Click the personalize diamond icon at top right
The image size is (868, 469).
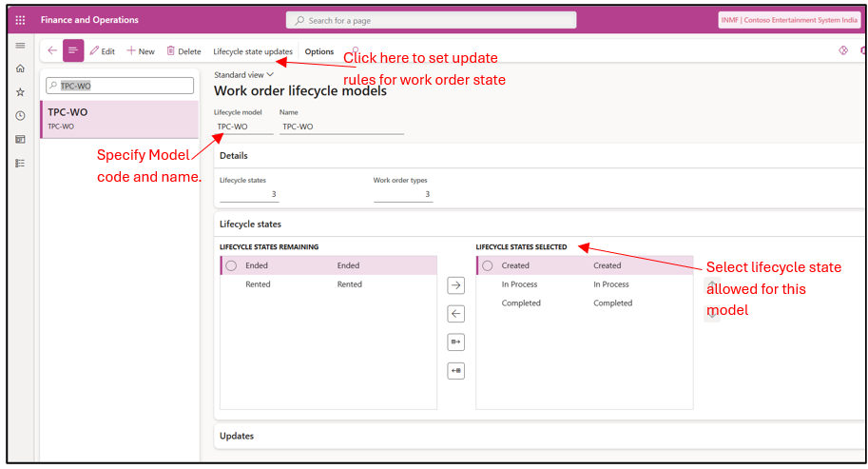843,50
